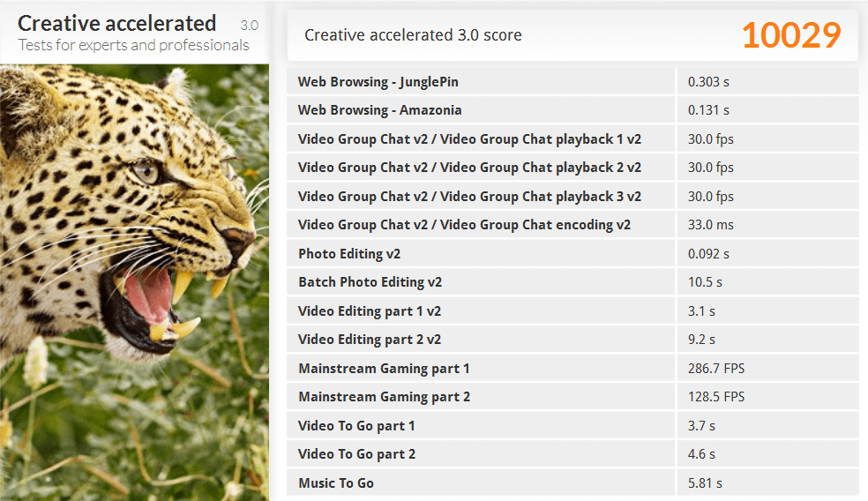
Task: Click Video Group Chat playback 1 v2 row
Action: click(x=572, y=138)
